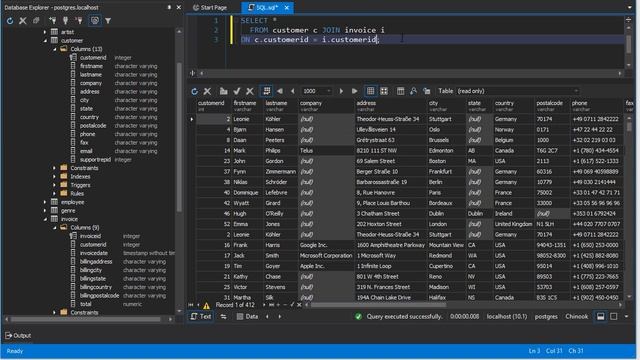
Task: Expand the customer Indexes folder
Action: point(54,176)
